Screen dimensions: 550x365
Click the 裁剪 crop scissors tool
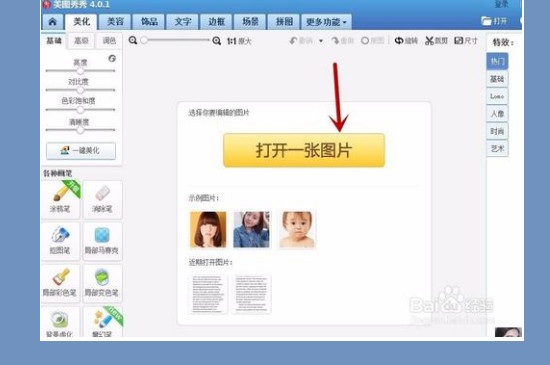click(436, 41)
